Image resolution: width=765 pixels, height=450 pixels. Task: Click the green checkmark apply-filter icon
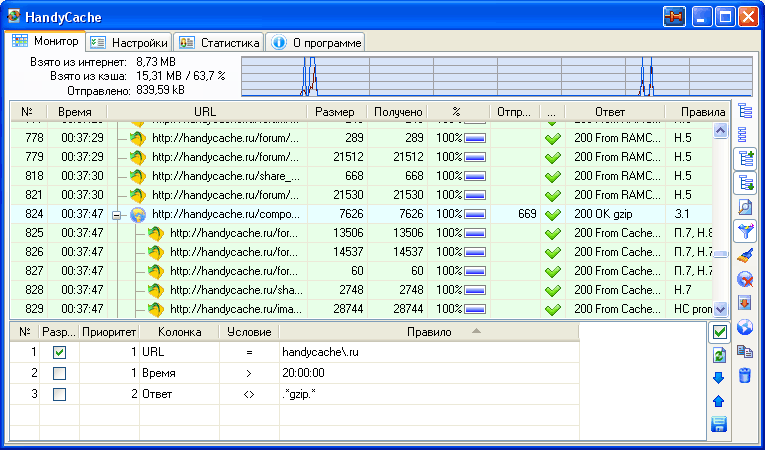click(x=720, y=332)
